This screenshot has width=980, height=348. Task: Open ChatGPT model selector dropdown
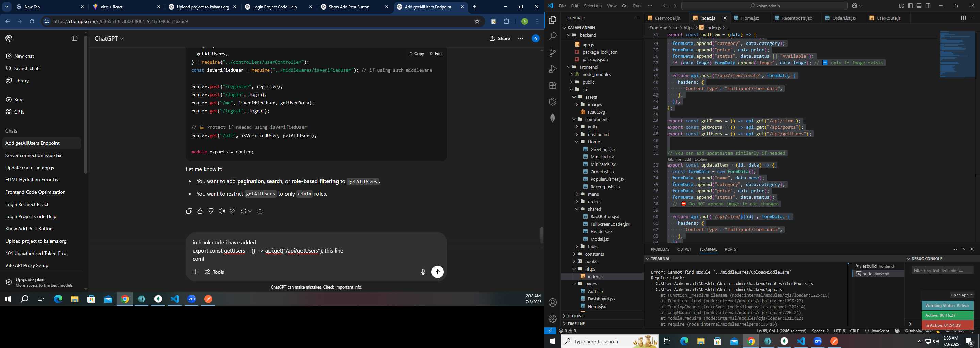point(109,39)
